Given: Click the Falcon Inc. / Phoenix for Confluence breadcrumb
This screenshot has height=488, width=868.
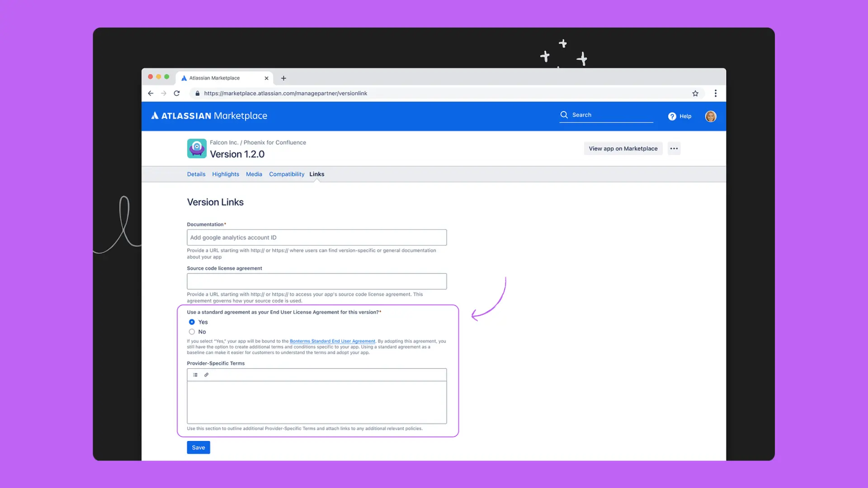Looking at the screenshot, I should [x=258, y=142].
